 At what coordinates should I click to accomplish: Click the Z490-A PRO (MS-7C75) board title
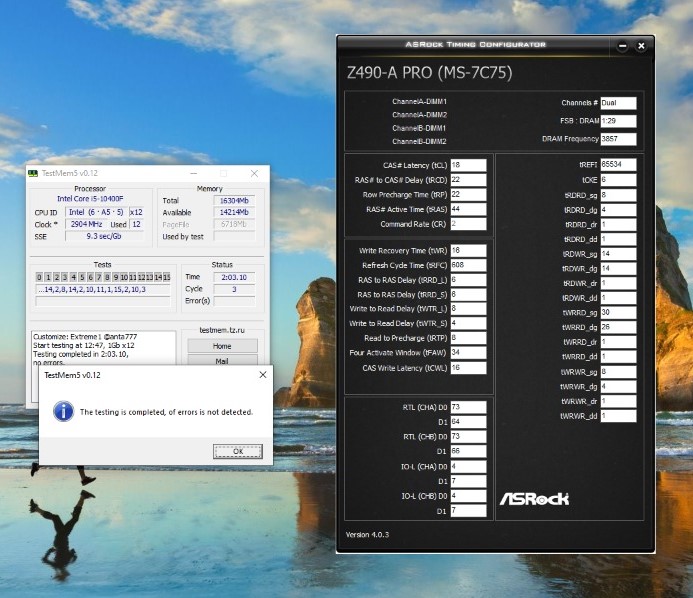(430, 73)
